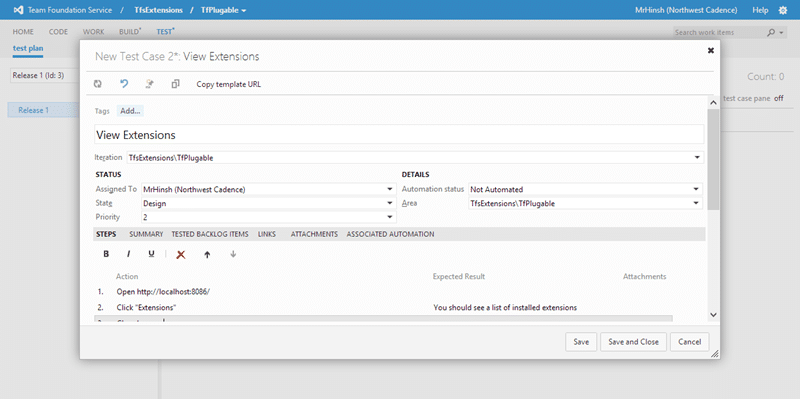Click the refresh work item icon

[98, 84]
